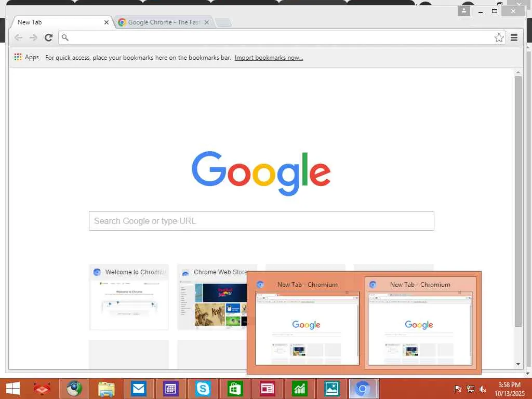532x399 pixels.
Task: Maximize the Chrome window
Action: pos(495,11)
